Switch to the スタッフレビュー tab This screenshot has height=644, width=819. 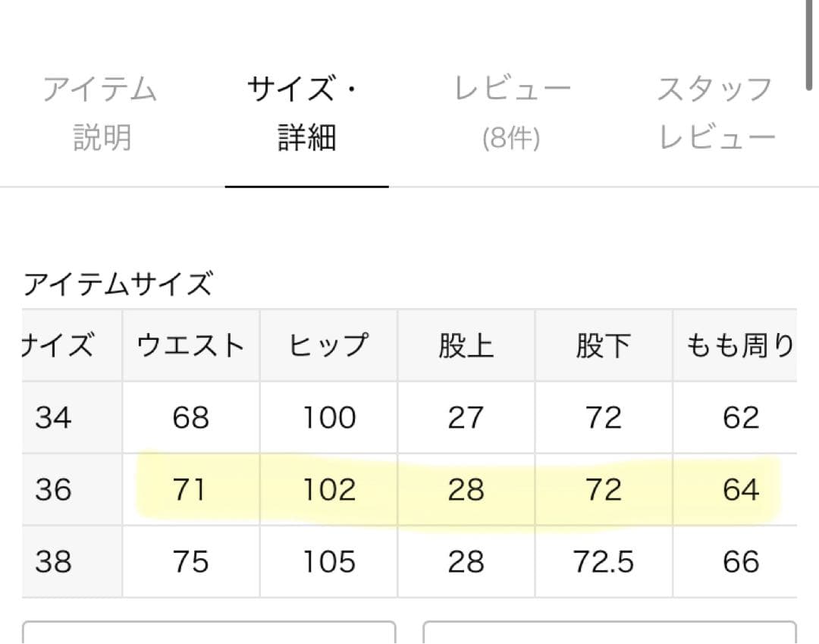click(x=716, y=114)
